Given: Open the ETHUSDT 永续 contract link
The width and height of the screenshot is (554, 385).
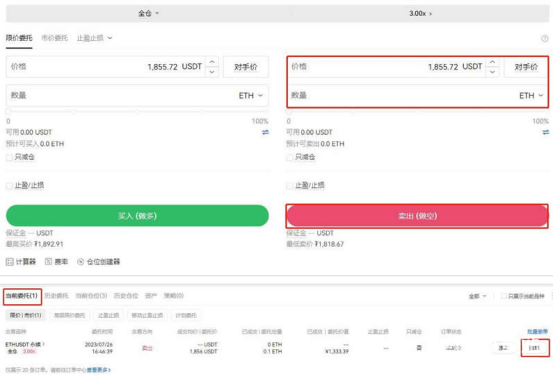Looking at the screenshot, I should [x=25, y=344].
